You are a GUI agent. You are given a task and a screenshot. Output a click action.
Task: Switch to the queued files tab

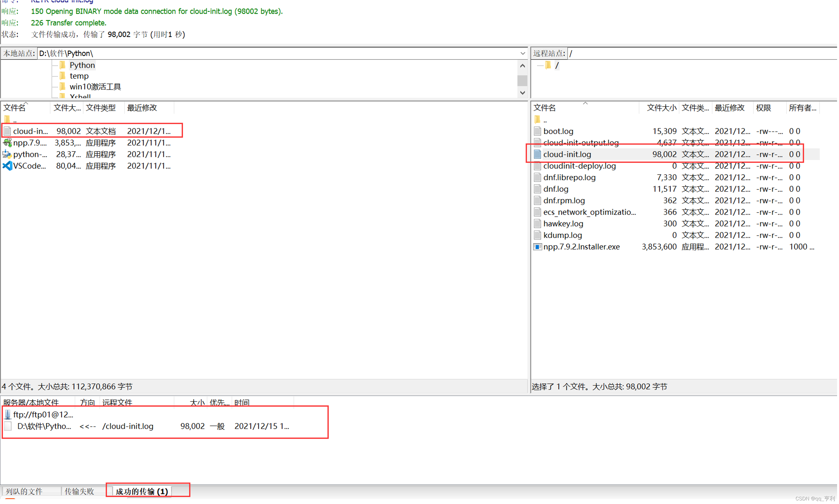(24, 491)
